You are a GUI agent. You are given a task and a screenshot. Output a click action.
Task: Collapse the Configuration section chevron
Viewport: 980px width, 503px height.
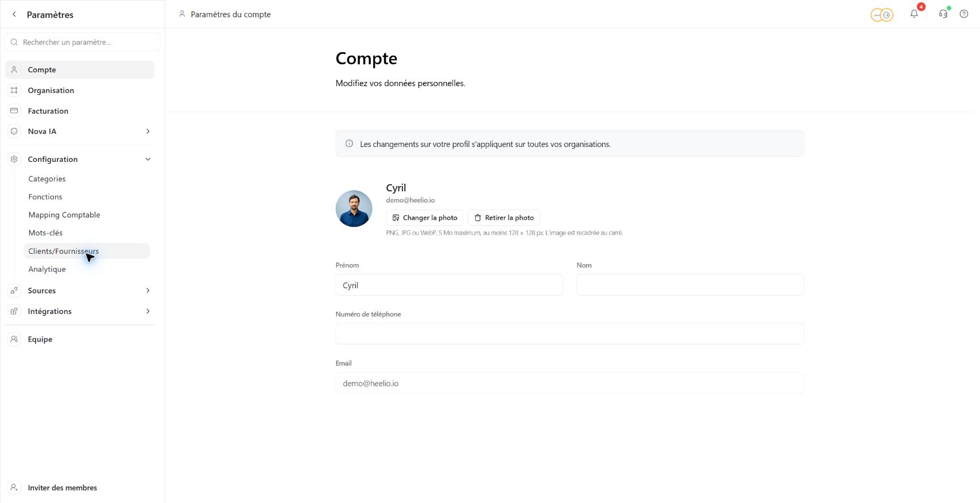[148, 159]
